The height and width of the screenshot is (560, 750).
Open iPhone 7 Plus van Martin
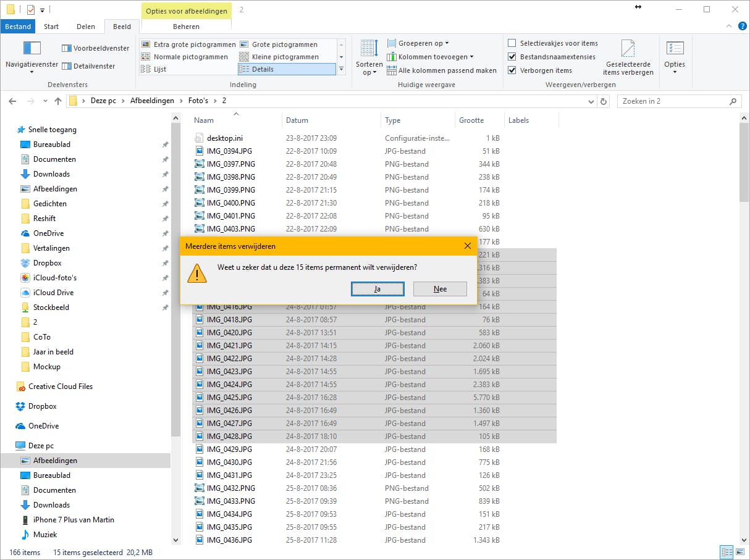tap(74, 520)
